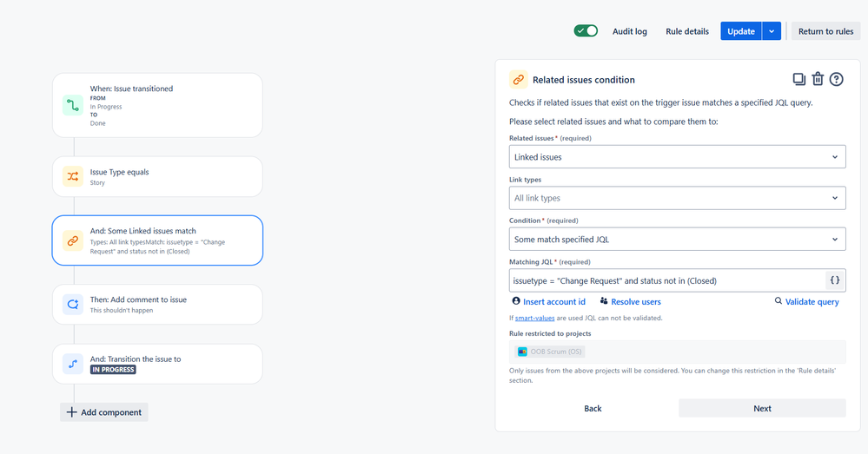Viewport: 868px width, 454px height.
Task: Click into the Matching JQL field
Action: tap(667, 280)
